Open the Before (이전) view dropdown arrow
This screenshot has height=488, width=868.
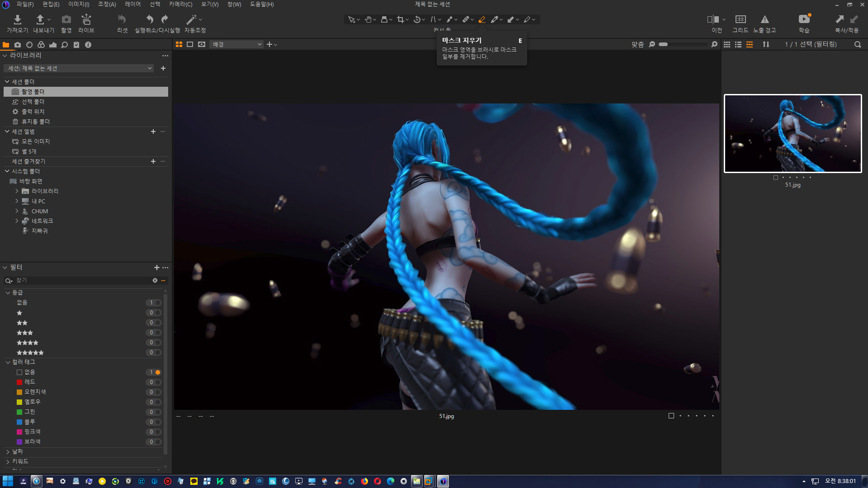tap(724, 19)
